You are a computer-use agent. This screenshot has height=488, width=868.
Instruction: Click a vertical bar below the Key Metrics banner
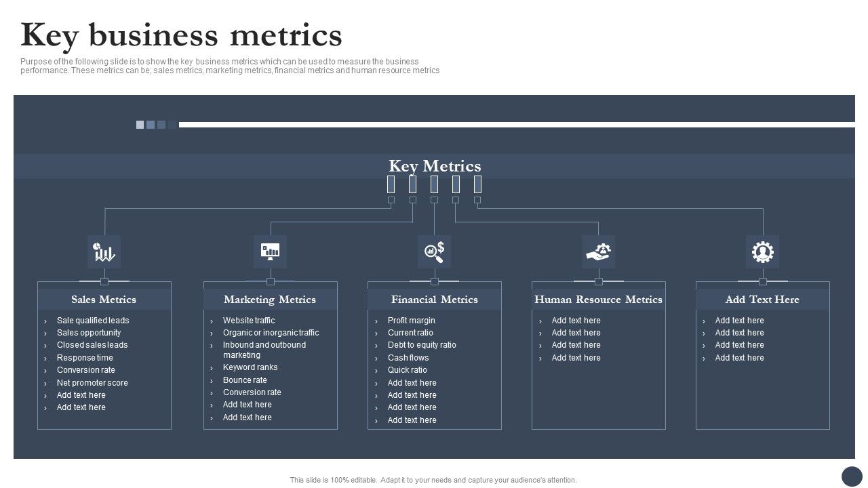click(434, 184)
